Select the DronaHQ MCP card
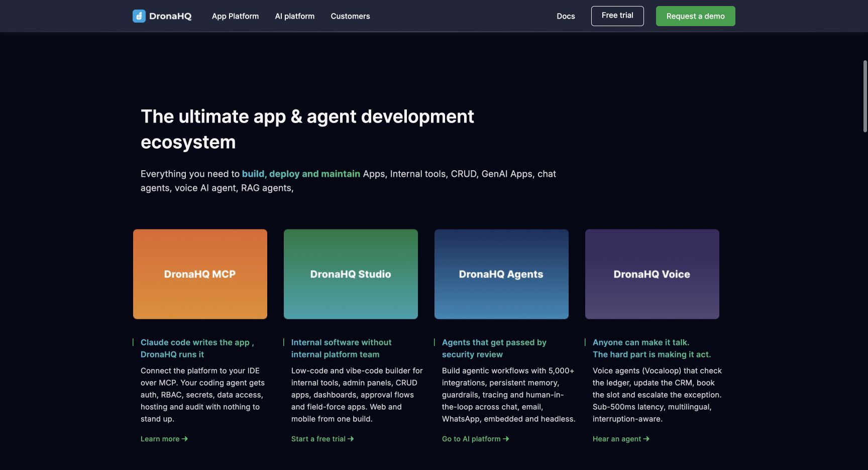The height and width of the screenshot is (470, 868). (x=200, y=274)
